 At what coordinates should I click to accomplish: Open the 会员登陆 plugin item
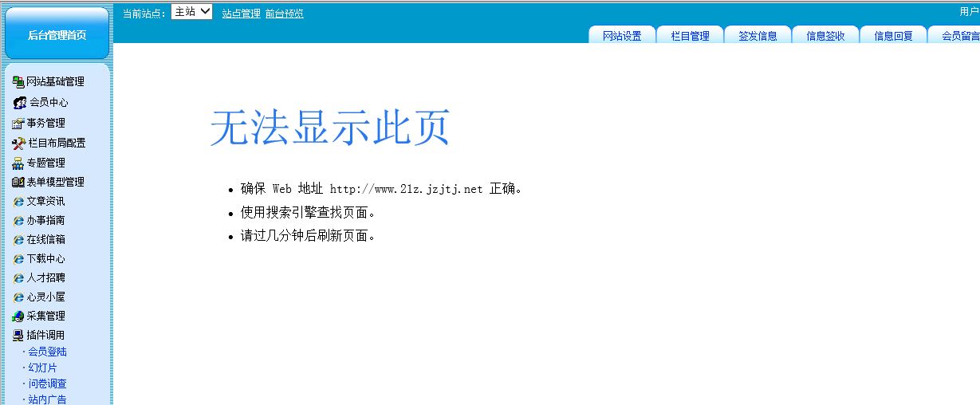click(47, 352)
